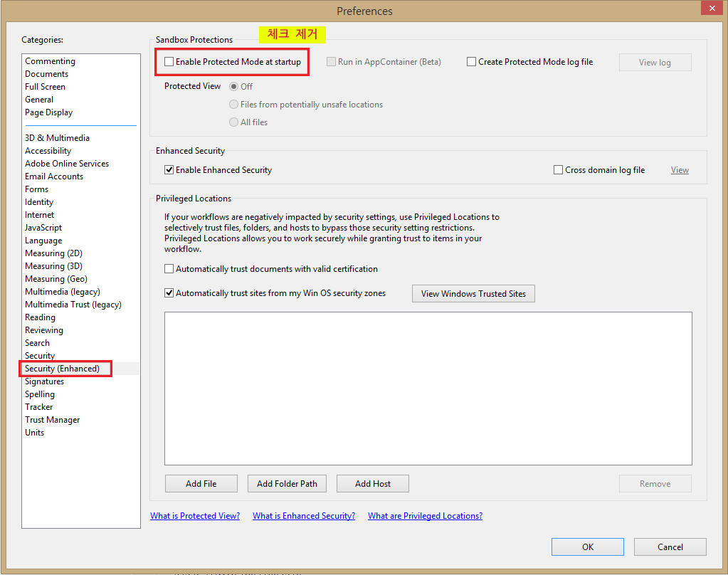Uncheck Automatically trust sites from Win OS security zones

[169, 292]
